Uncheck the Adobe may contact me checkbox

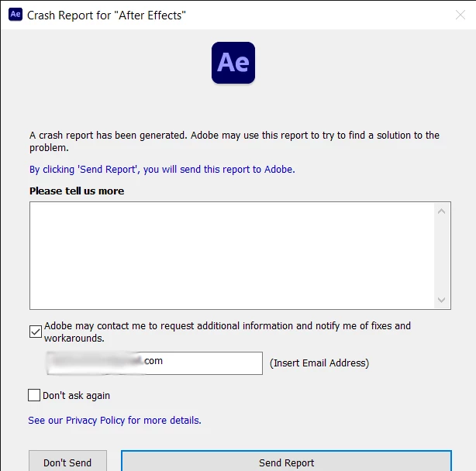36,332
